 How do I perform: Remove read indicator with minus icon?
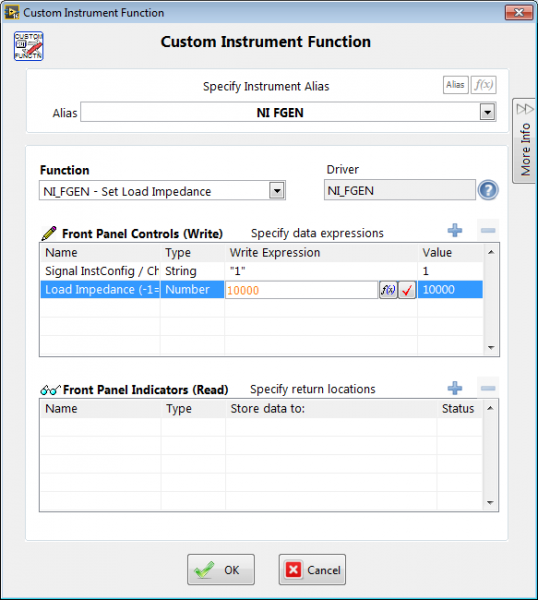coord(488,388)
